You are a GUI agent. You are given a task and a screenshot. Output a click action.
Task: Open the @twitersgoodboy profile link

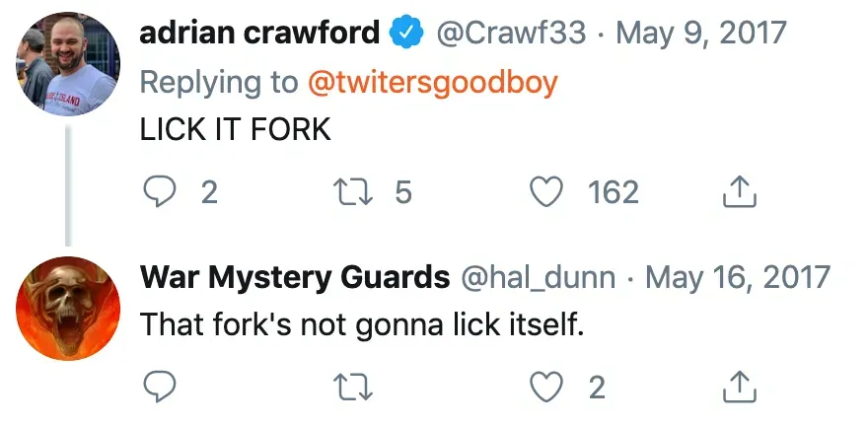[433, 82]
